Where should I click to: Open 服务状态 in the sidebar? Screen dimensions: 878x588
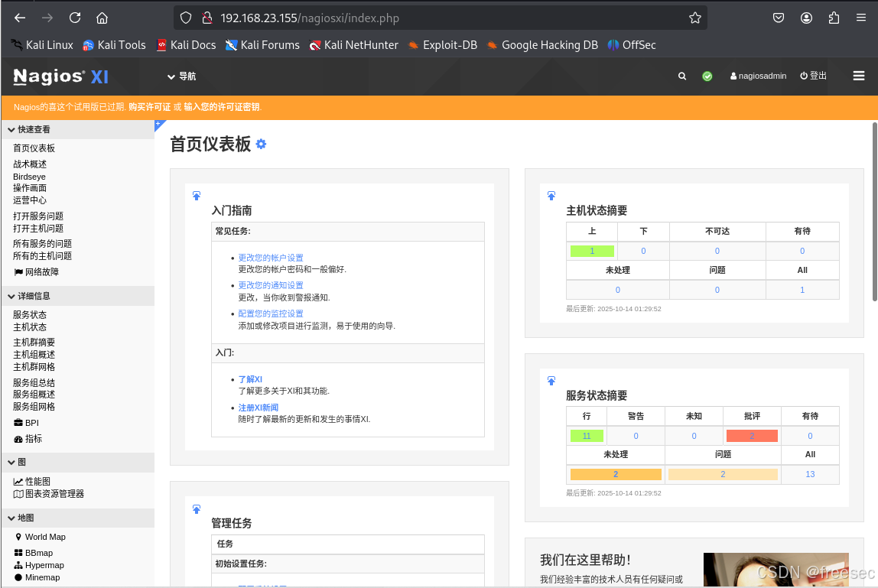tap(30, 315)
